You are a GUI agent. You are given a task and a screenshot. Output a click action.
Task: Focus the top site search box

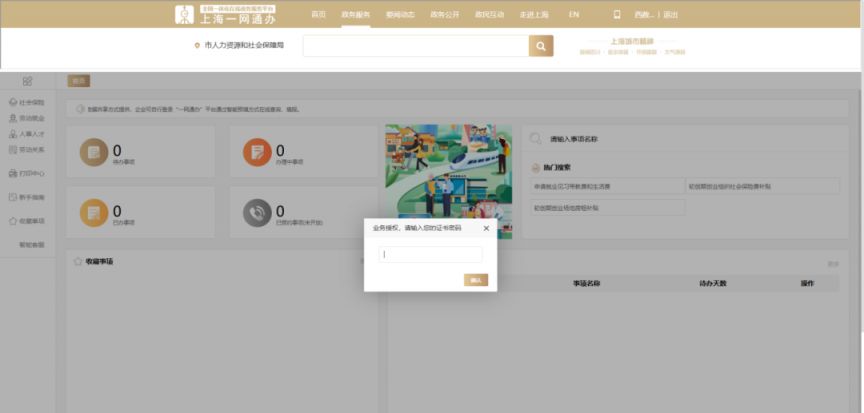(416, 46)
